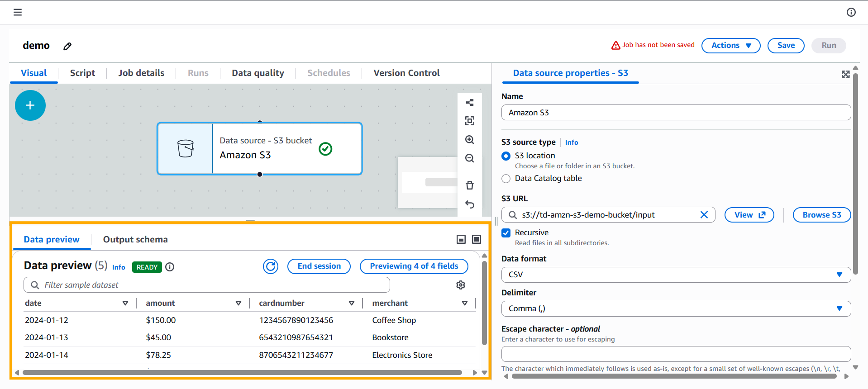Open the cardnumber column filter arrow

coord(352,303)
